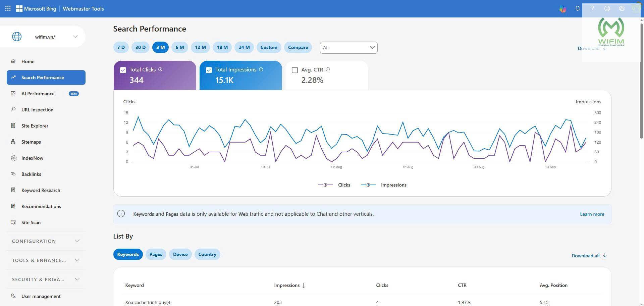Expand the Security & Privacy section
Screen dimensions: 644x306
[x=46, y=279]
